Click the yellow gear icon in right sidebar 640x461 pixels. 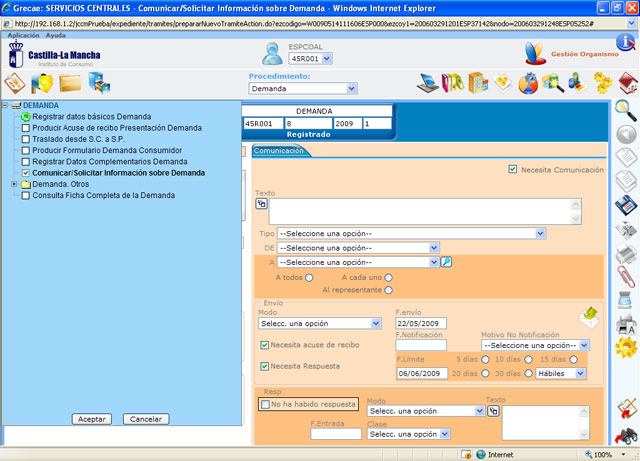[x=626, y=348]
